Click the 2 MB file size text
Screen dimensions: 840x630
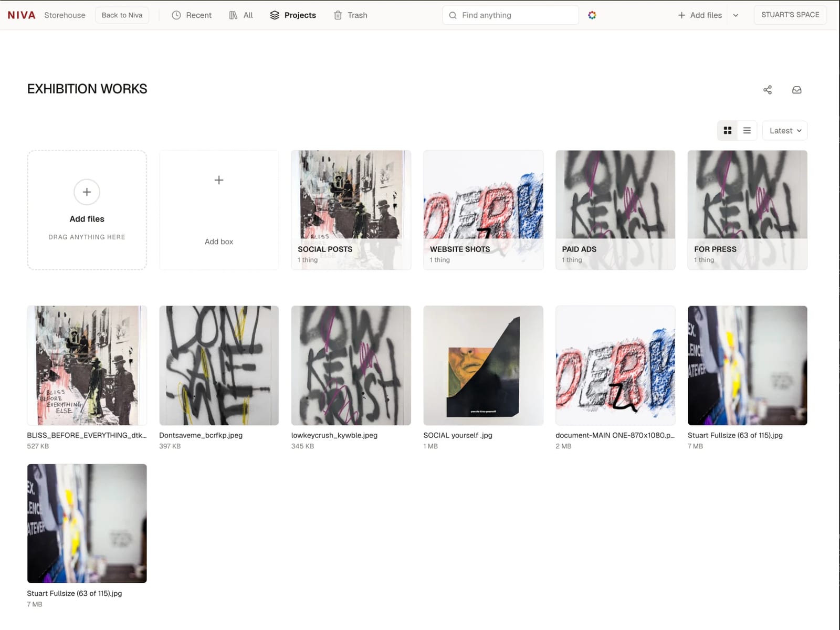tap(563, 446)
